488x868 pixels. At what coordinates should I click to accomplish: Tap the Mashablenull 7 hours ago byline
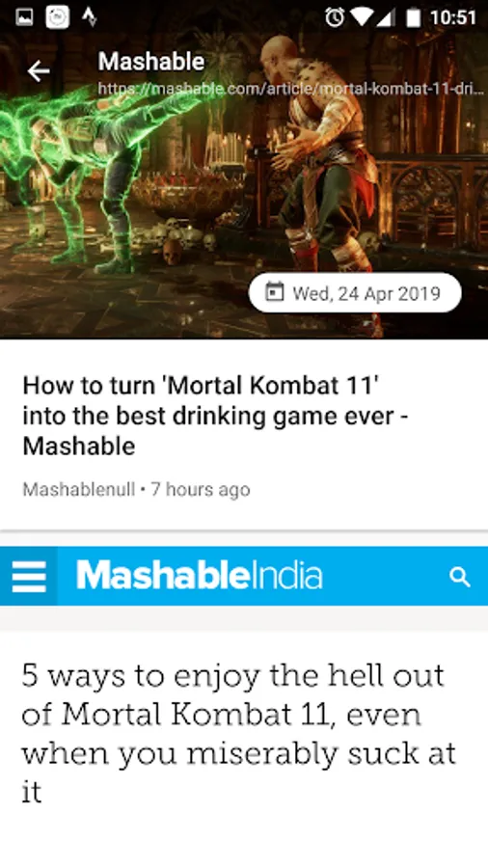tap(136, 489)
